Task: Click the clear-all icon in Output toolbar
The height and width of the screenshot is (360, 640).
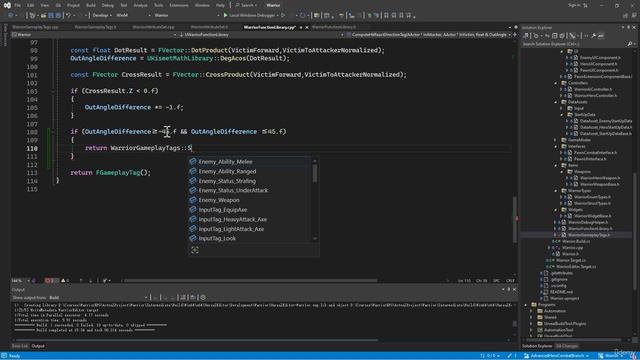Action: [x=183, y=298]
